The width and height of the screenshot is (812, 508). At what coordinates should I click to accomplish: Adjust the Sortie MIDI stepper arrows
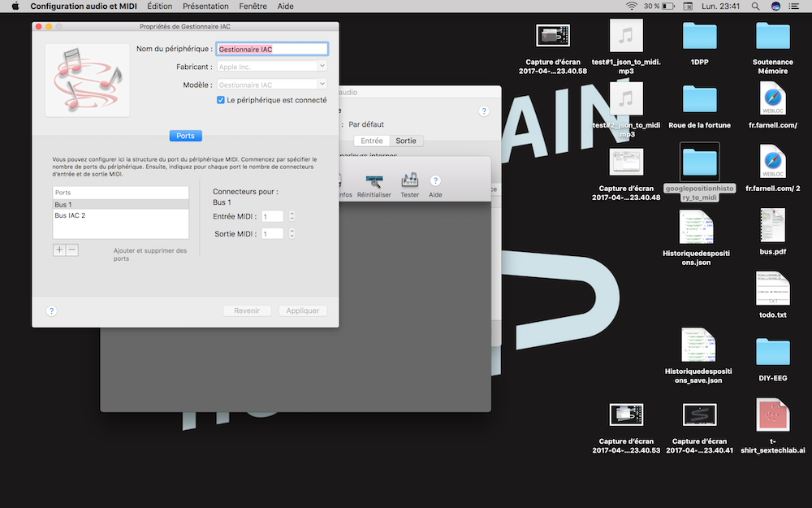point(292,234)
